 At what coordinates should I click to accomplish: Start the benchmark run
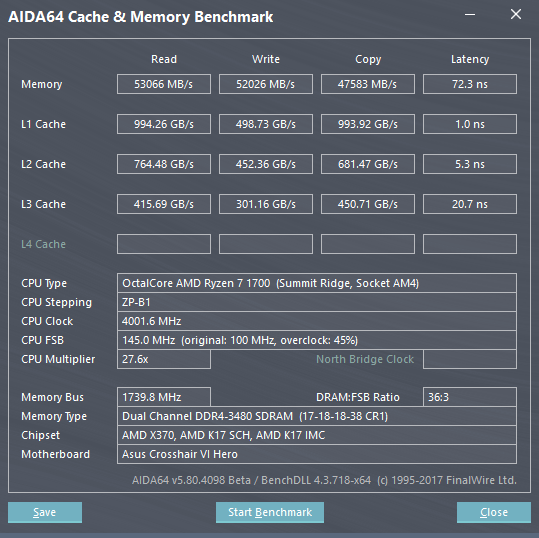point(270,512)
